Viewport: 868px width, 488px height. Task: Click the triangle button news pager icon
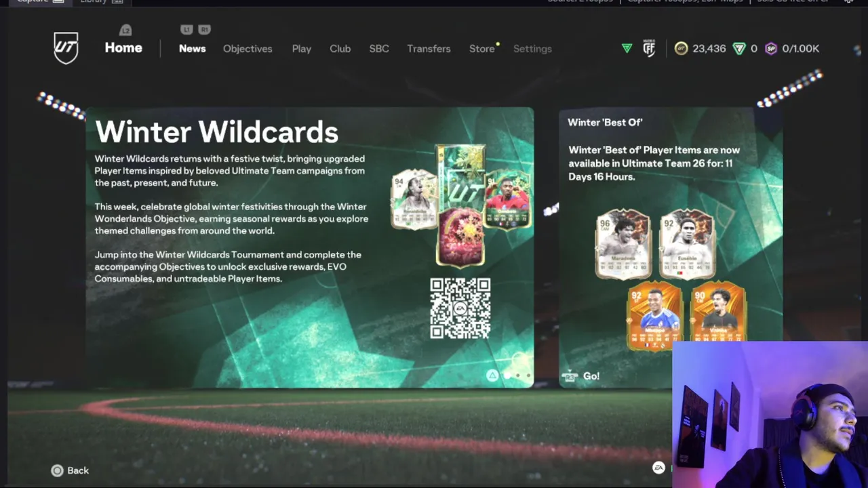click(492, 375)
